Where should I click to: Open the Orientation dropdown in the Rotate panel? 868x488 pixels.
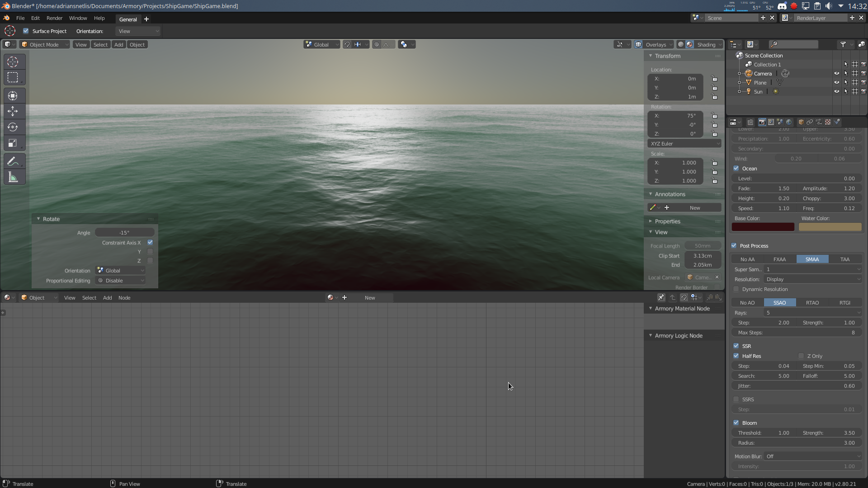tap(120, 270)
